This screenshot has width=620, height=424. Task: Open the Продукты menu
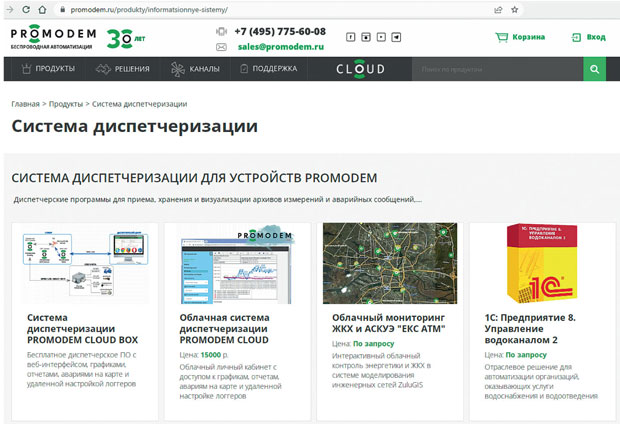(x=48, y=69)
